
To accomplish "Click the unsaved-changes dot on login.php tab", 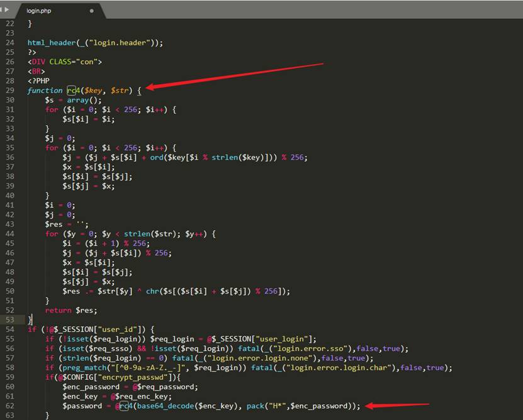I will point(92,11).
